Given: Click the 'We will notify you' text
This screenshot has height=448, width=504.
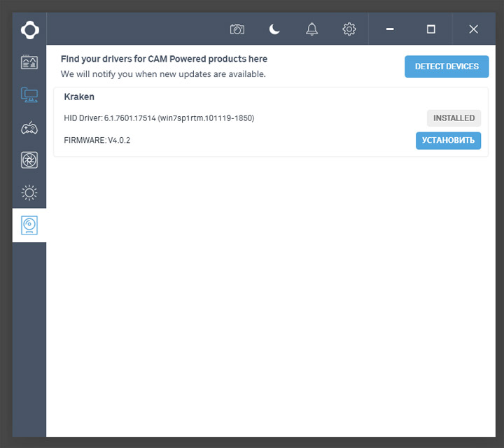Looking at the screenshot, I should pos(163,74).
